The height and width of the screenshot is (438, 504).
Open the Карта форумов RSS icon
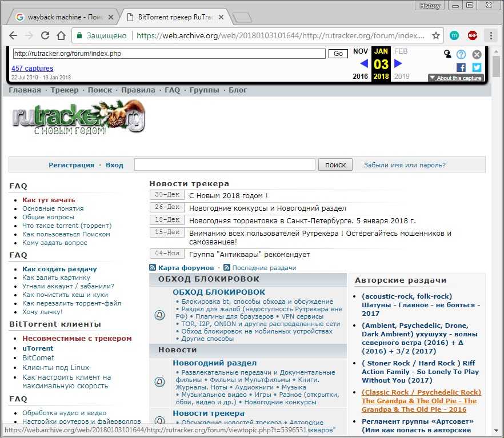153,267
